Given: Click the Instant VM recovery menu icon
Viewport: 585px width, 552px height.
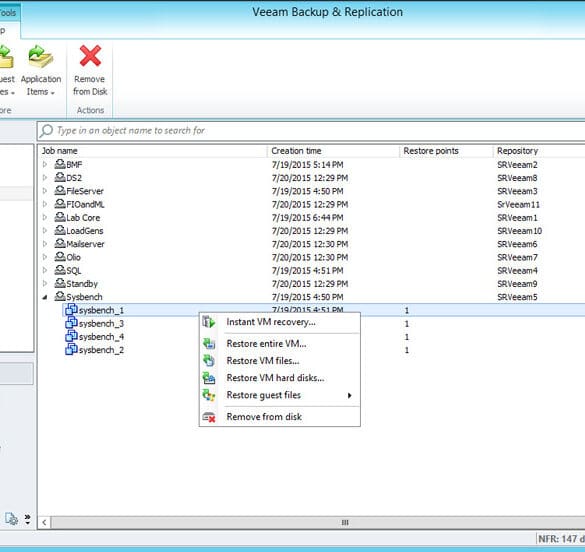Looking at the screenshot, I should pos(209,322).
